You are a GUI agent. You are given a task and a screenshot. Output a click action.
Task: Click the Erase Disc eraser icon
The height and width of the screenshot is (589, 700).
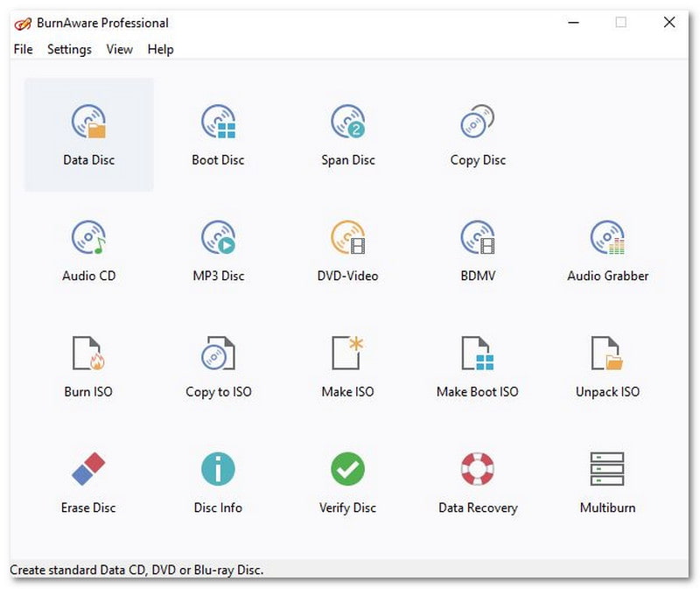(89, 469)
